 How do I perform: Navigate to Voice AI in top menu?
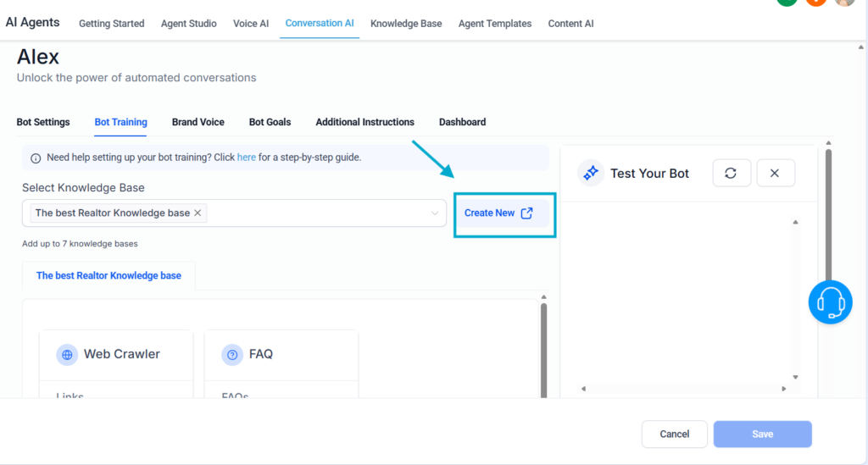click(x=251, y=24)
